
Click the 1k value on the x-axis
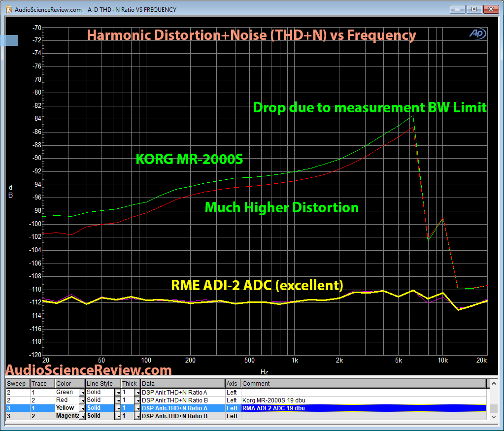point(295,360)
